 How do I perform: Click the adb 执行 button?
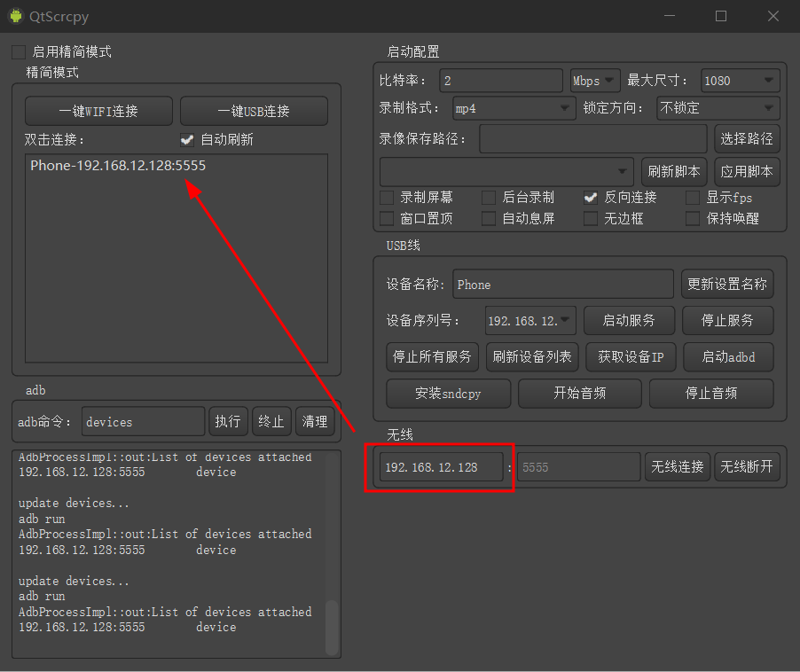[228, 422]
